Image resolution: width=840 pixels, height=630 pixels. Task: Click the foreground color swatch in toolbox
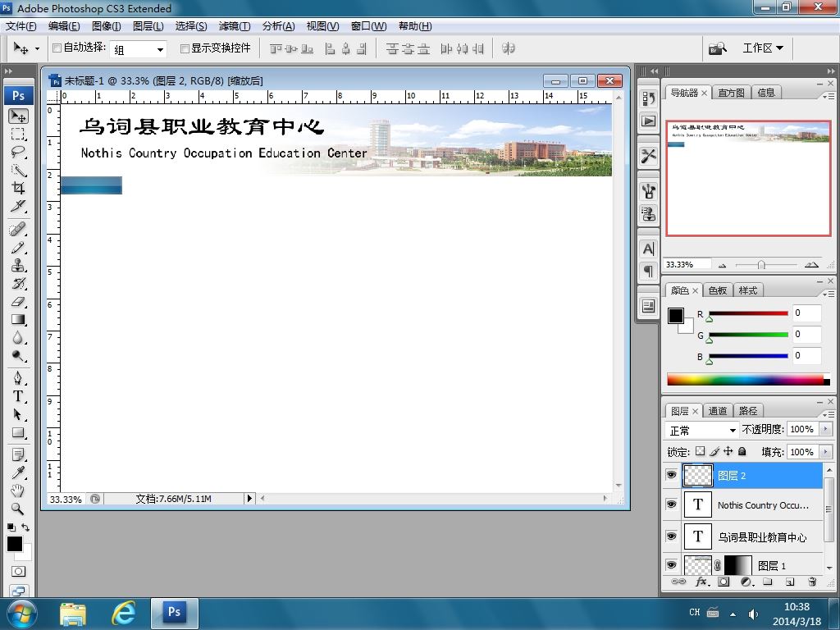point(14,544)
